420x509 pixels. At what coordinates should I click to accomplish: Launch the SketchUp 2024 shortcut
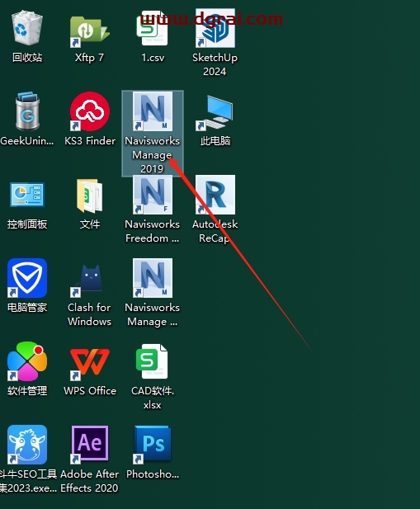215,28
